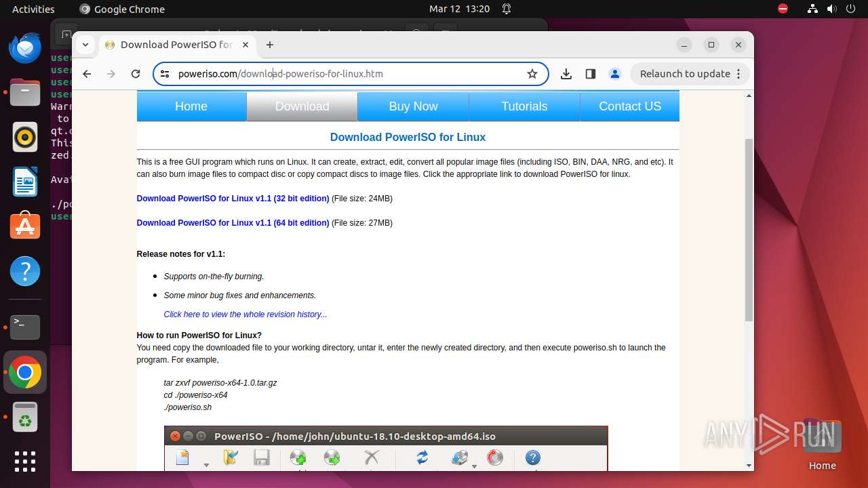The image size is (868, 488).
Task: Click 'tar zxvf poweriso-x64-1.0.tar.gz' command text
Action: pos(220,383)
